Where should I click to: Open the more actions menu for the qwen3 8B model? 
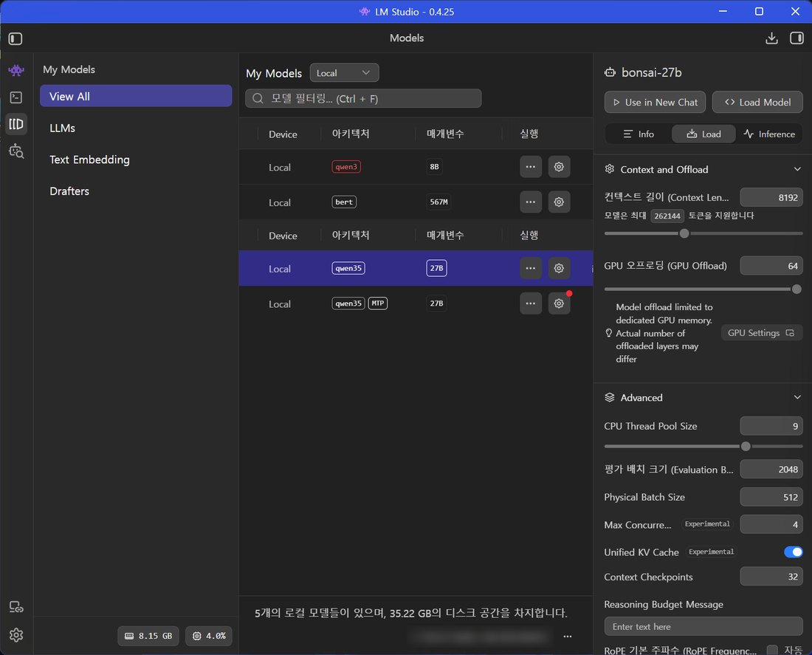(530, 167)
